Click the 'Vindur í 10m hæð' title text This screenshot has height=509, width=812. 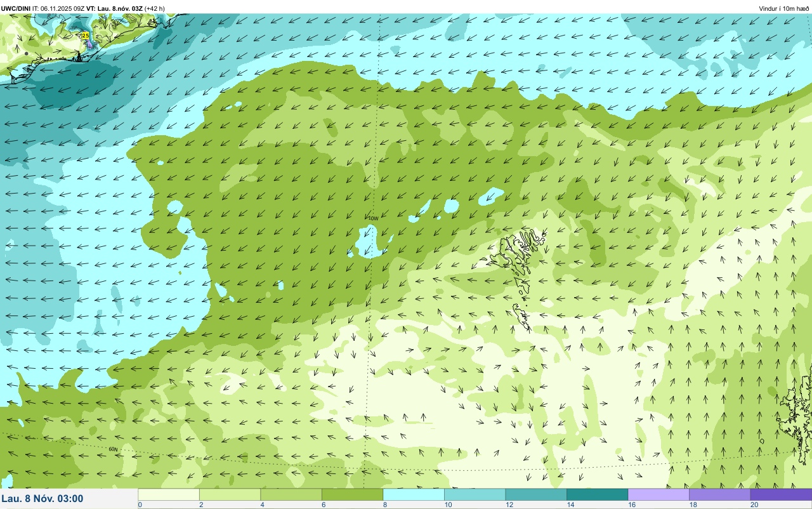pos(784,8)
